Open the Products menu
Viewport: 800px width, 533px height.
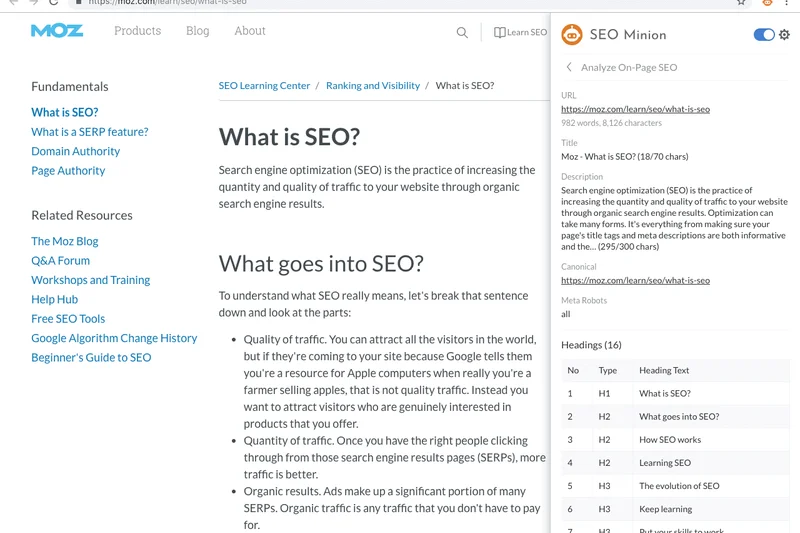[137, 31]
